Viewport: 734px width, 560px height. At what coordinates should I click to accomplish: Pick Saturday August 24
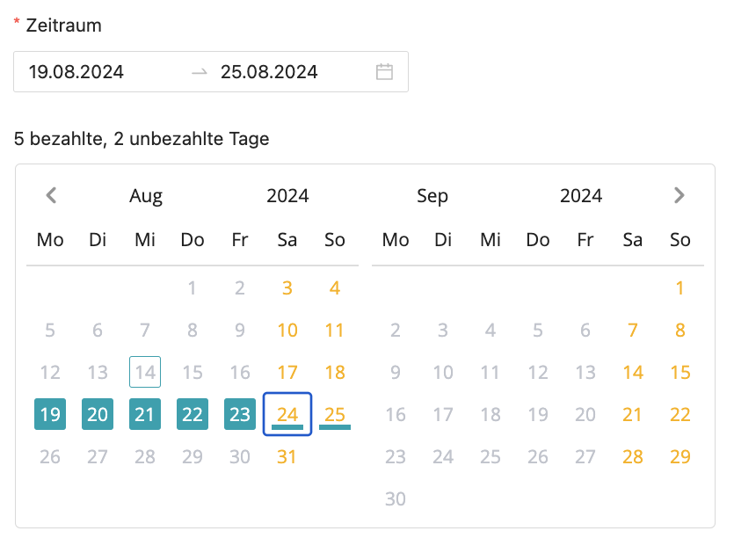[287, 414]
